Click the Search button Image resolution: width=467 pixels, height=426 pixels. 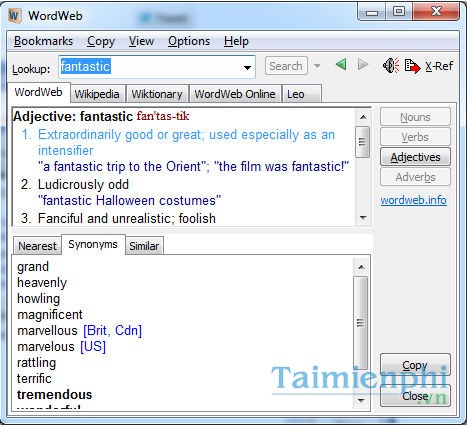(286, 66)
